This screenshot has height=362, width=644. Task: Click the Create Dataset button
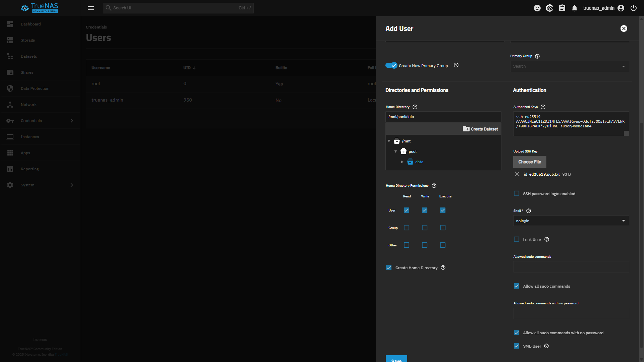pos(480,129)
